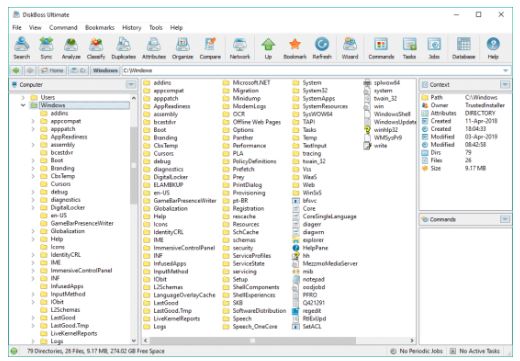Expand the appcompat tree node
Image resolution: width=520 pixels, height=361 pixels.
tap(33, 121)
